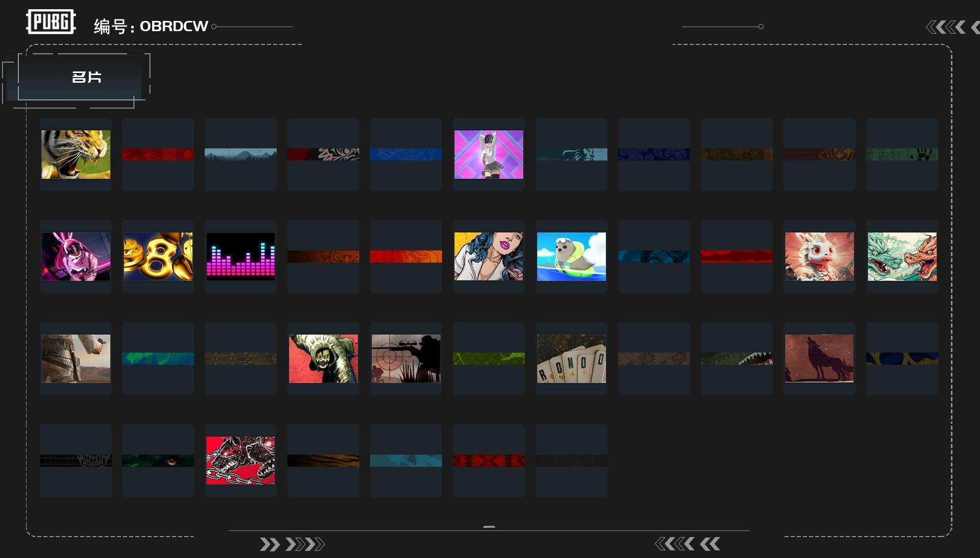Select the pink bunny character card
This screenshot has width=980, height=558.
76,256
